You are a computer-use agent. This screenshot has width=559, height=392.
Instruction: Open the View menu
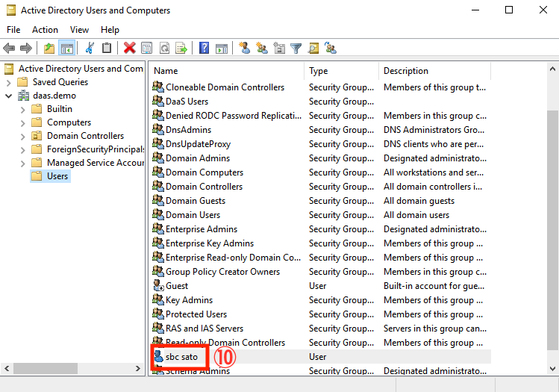point(79,30)
